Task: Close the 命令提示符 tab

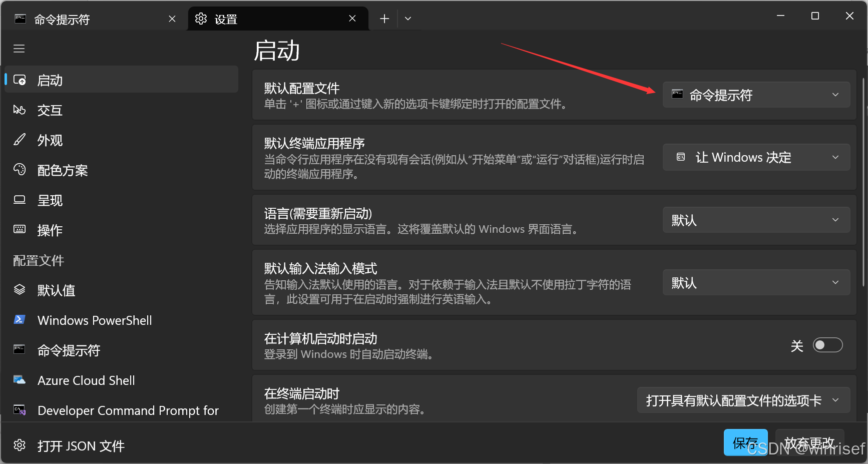Action: (x=172, y=19)
